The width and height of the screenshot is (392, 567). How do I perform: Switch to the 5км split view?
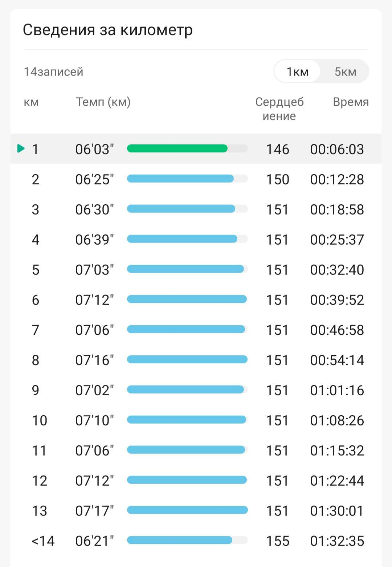click(345, 72)
